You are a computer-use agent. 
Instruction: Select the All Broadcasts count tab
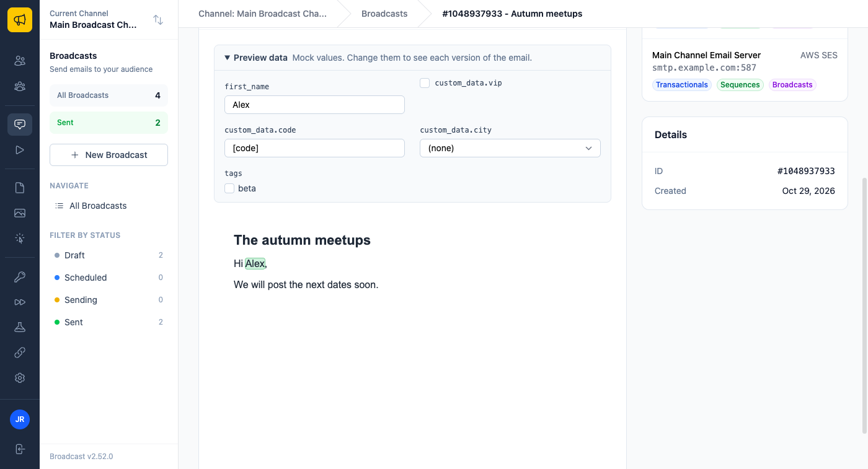pos(108,95)
